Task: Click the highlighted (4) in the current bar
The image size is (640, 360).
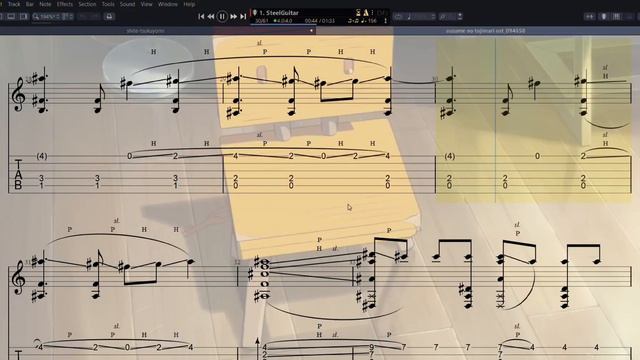Action: click(449, 156)
